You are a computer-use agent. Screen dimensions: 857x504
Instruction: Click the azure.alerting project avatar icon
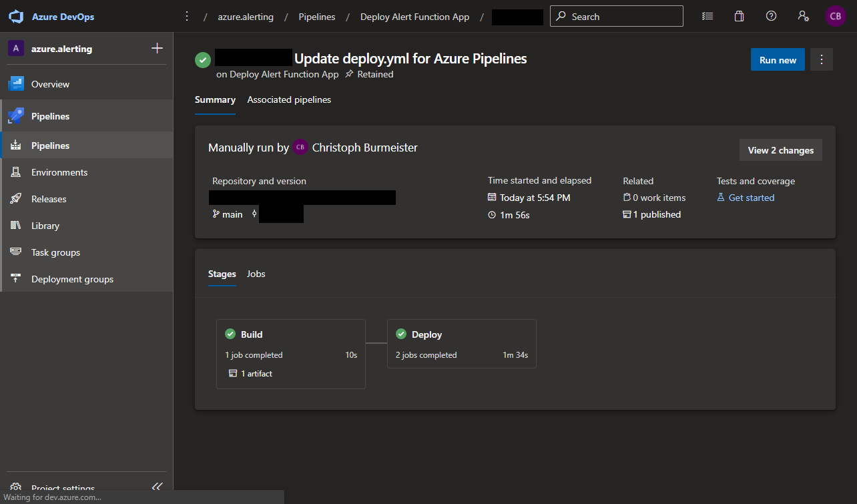[x=16, y=48]
